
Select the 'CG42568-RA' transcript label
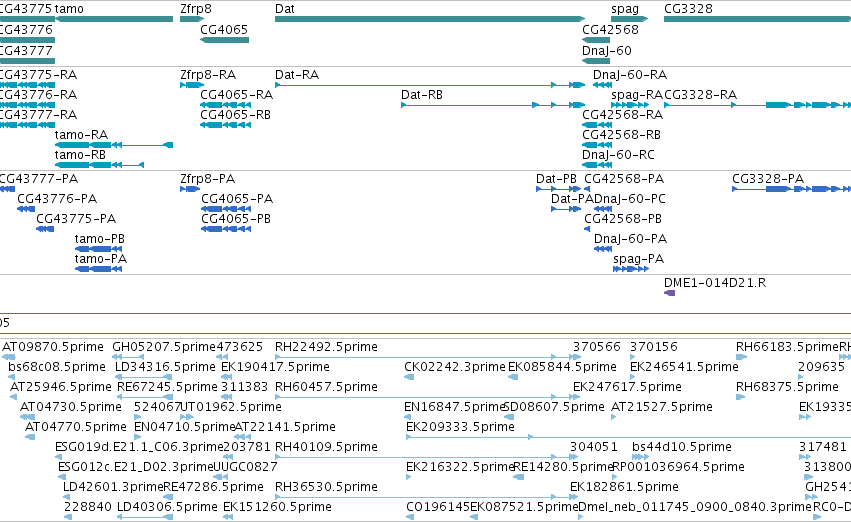(x=623, y=114)
